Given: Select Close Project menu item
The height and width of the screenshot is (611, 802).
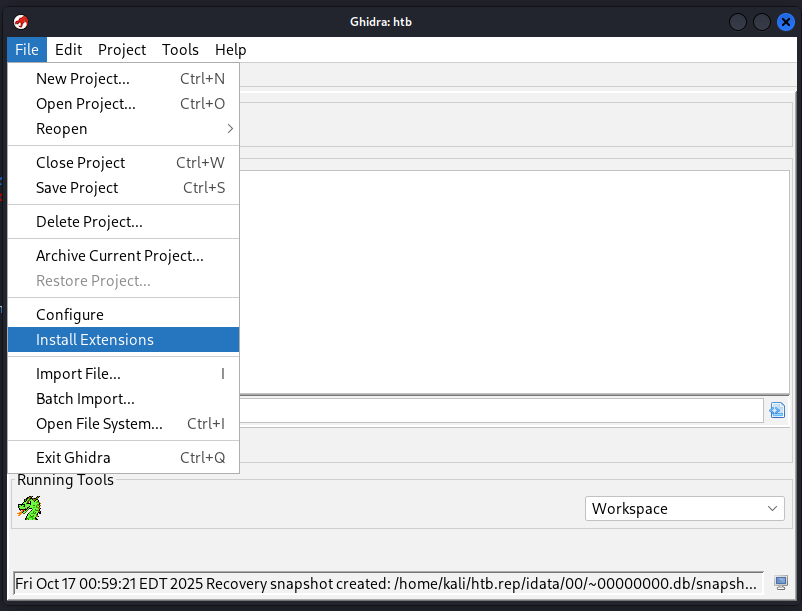Looking at the screenshot, I should [x=81, y=163].
